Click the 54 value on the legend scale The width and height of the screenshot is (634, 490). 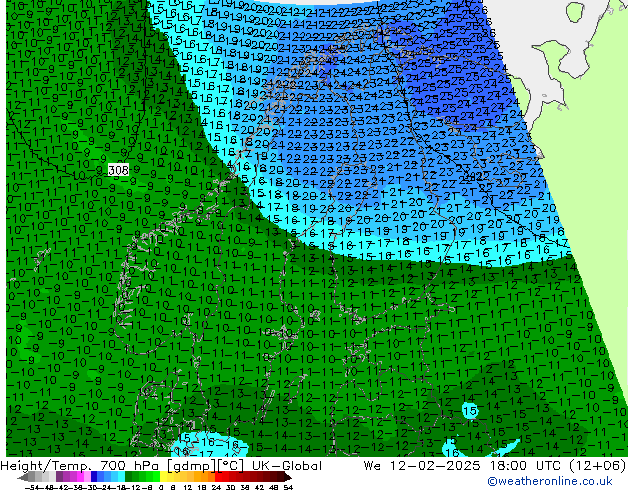click(288, 488)
